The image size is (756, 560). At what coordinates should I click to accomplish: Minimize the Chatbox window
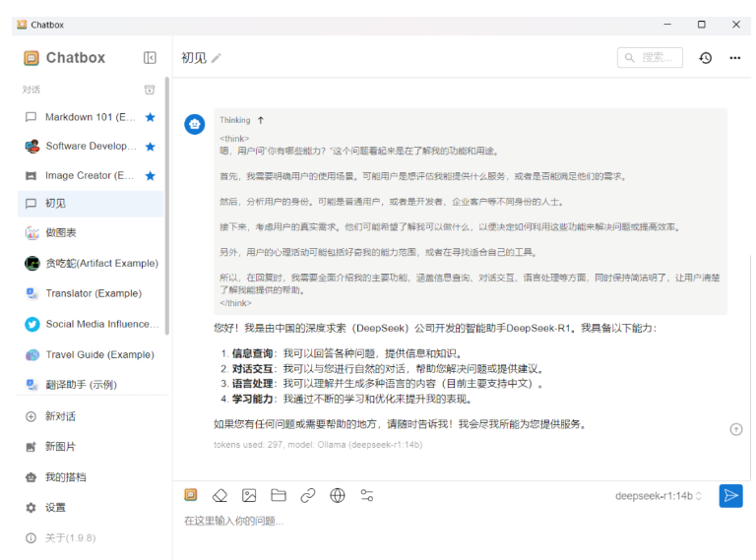point(667,25)
